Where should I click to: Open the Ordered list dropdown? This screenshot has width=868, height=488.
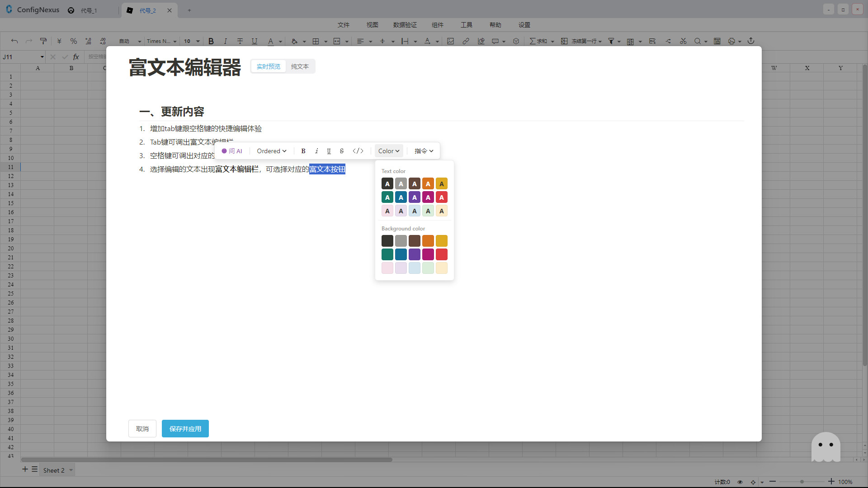click(271, 150)
